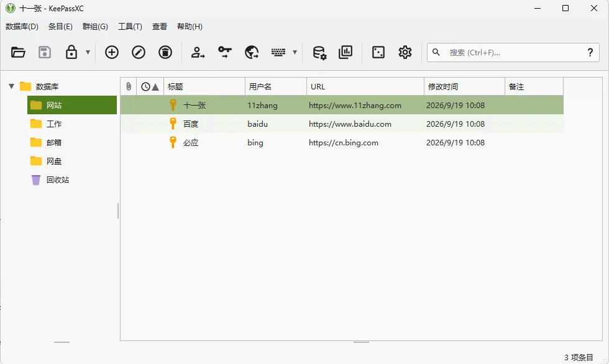Image resolution: width=609 pixels, height=364 pixels.
Task: Click URL https://cn.bing.com
Action: point(343,142)
